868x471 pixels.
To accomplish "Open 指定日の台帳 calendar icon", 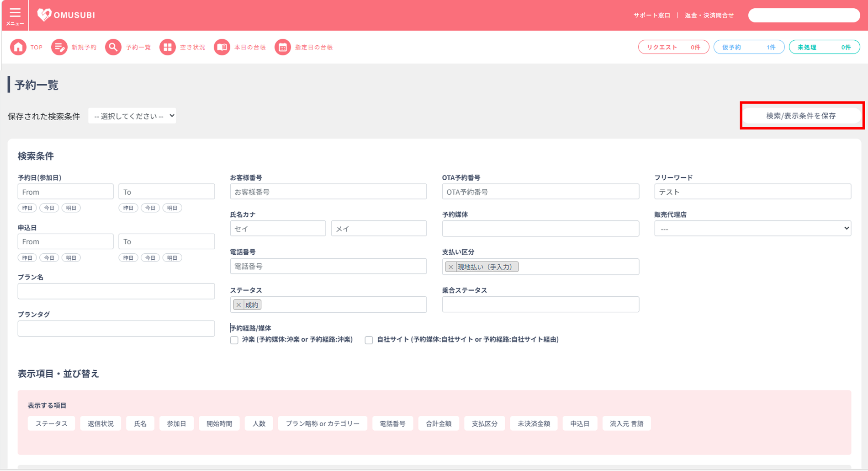I will 282,47.
